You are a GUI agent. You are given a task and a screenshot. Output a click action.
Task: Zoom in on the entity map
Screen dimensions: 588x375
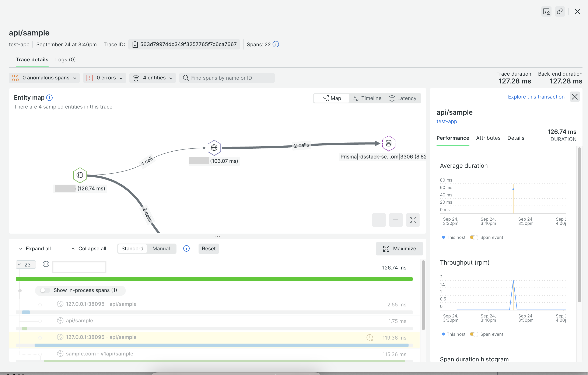[378, 220]
